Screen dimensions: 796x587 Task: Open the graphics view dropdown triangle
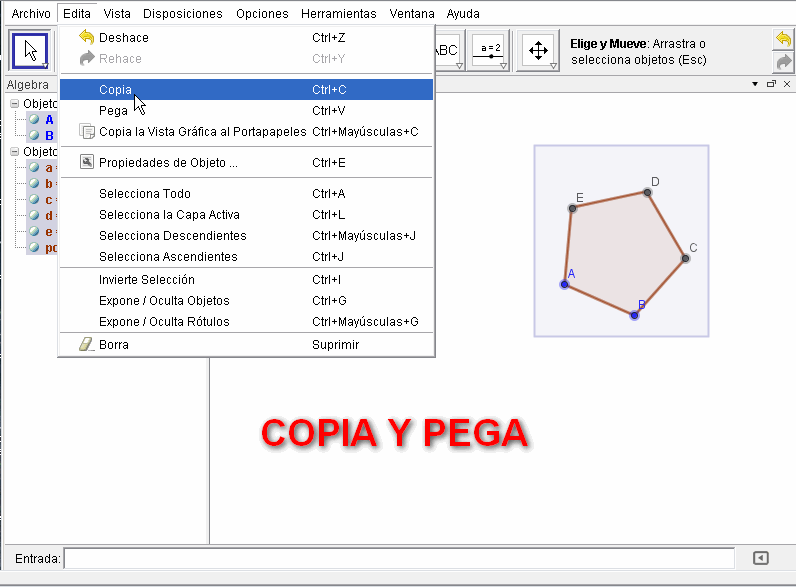tap(756, 85)
